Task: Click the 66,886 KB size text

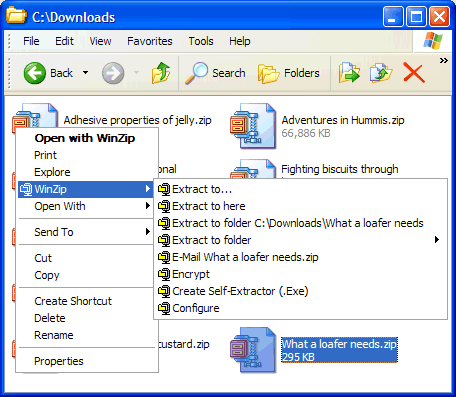Action: click(306, 133)
